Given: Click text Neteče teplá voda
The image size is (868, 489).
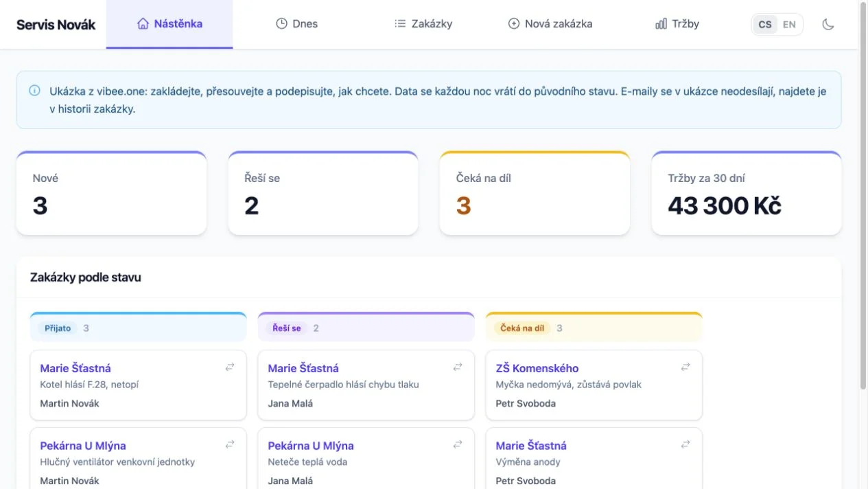Looking at the screenshot, I should point(307,462).
